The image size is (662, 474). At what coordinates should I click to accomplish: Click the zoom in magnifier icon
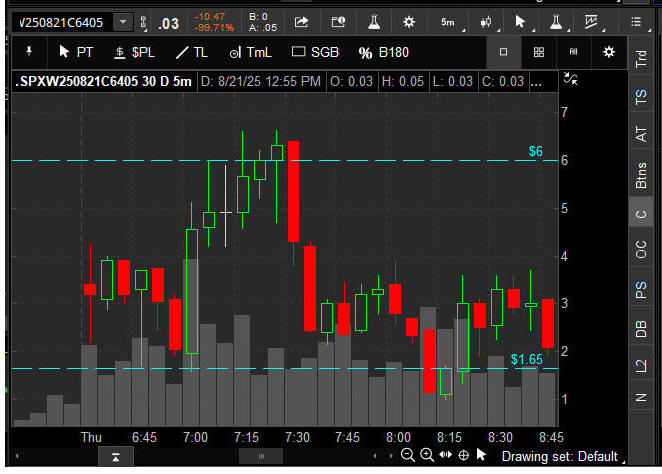427,455
